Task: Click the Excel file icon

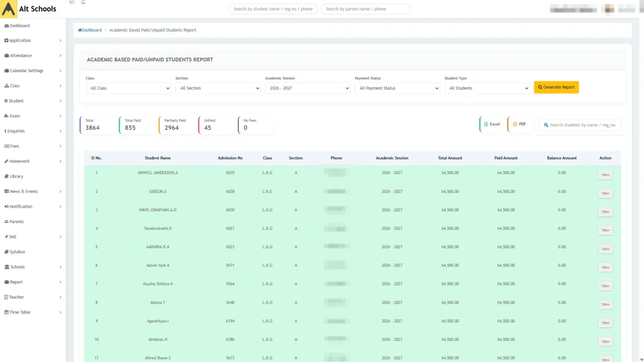Action: tap(486, 124)
